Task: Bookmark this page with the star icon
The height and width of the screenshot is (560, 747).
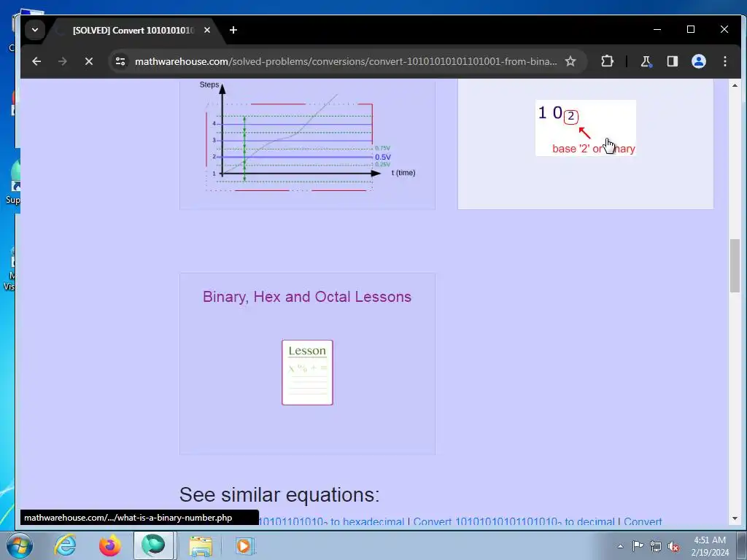Action: click(570, 61)
